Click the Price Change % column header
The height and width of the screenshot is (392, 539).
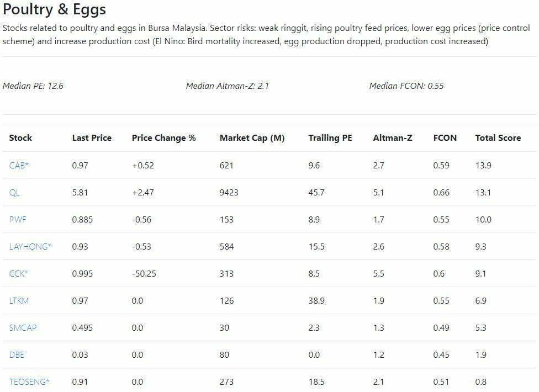pos(163,138)
